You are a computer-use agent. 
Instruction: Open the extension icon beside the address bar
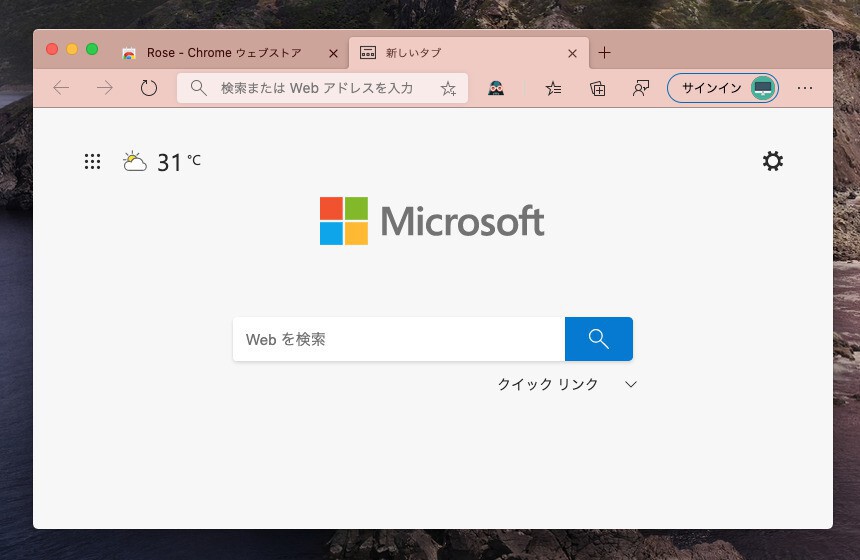click(496, 88)
